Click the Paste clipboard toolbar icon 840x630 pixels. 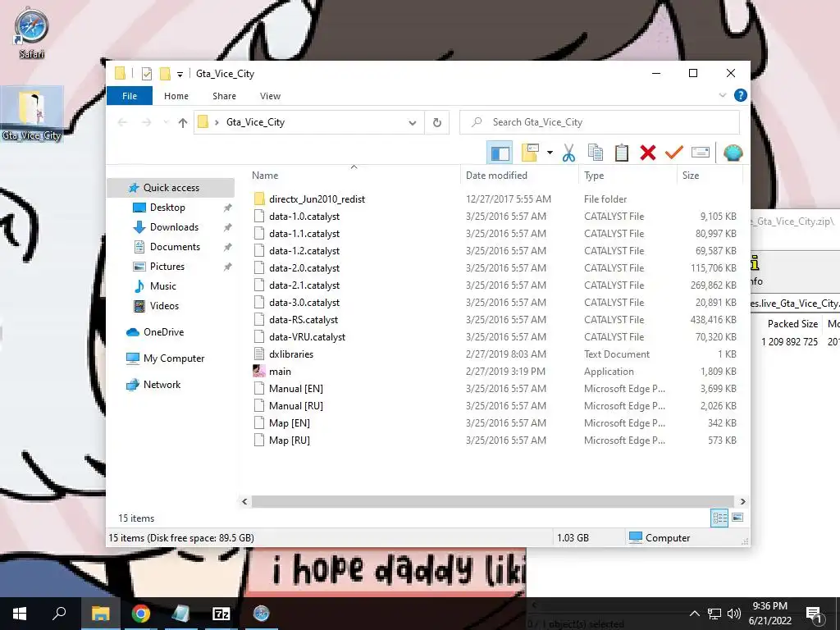[x=622, y=153]
